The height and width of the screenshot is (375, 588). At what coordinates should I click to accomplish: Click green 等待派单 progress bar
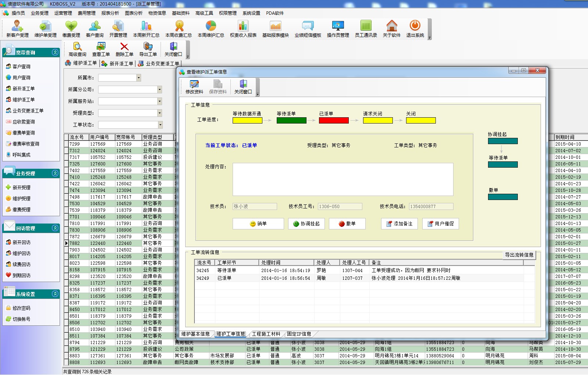(x=291, y=120)
